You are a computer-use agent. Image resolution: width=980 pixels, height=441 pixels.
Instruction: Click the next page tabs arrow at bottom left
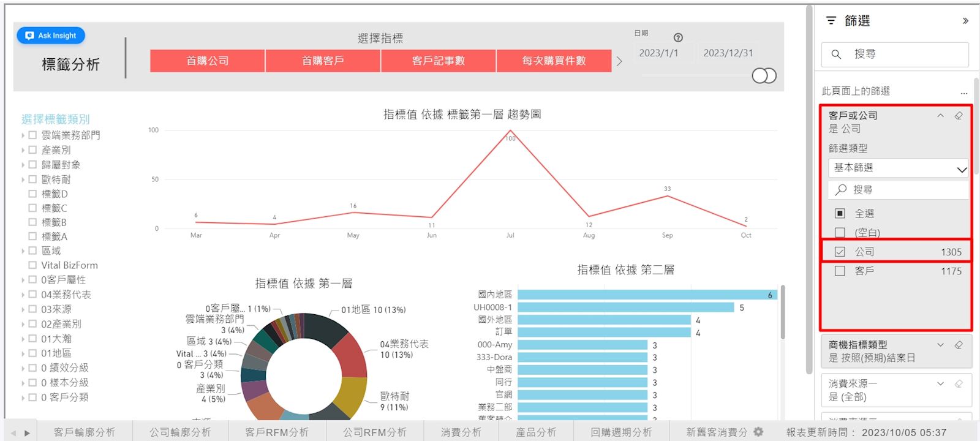coord(27,433)
